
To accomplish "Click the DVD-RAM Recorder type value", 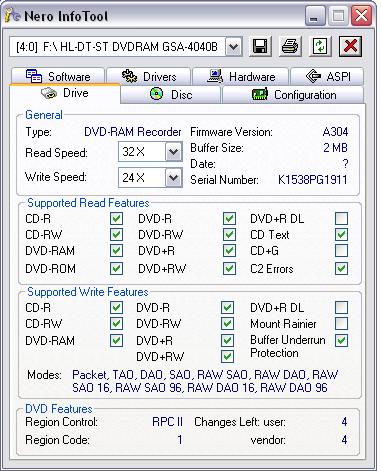I will pyautogui.click(x=133, y=132).
